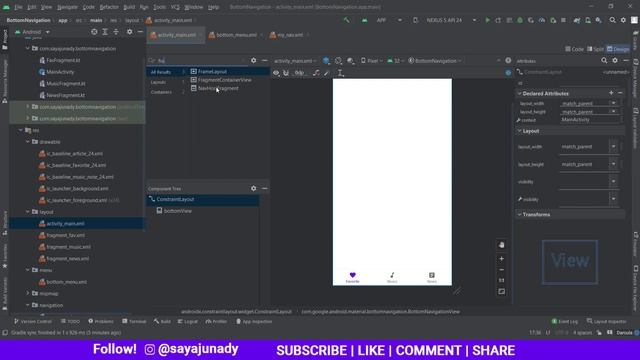
Task: Open layout_height dropdown in Layout section
Action: pyautogui.click(x=613, y=164)
